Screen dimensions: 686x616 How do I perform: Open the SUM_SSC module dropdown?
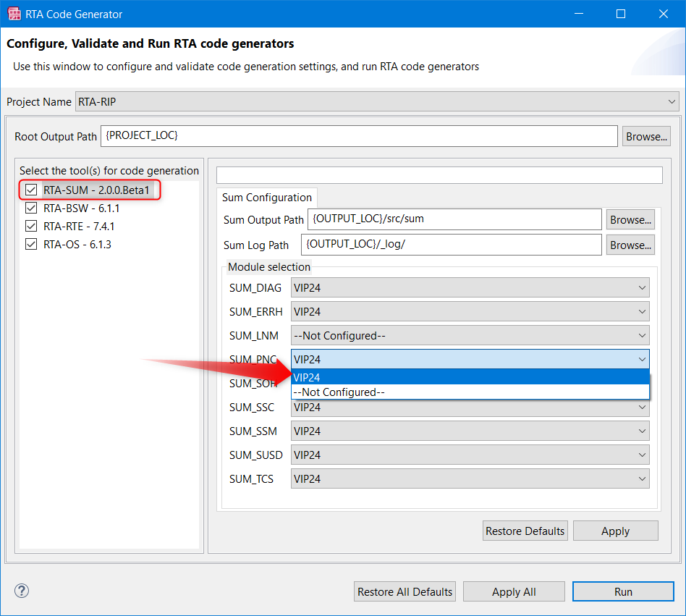(470, 408)
